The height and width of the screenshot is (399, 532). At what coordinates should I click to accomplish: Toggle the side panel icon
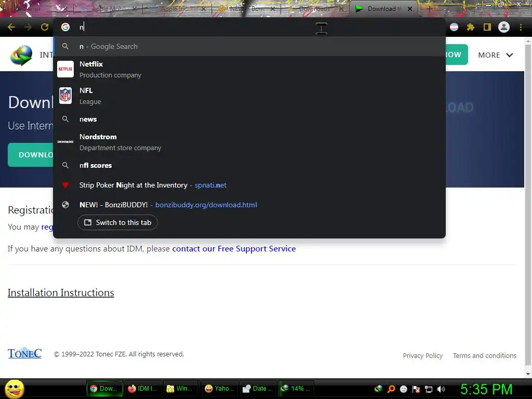click(487, 27)
